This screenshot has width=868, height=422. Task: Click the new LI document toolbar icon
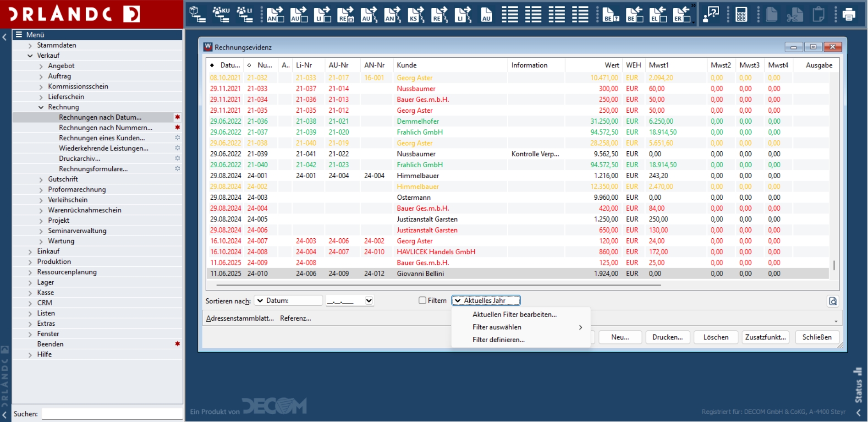click(322, 14)
